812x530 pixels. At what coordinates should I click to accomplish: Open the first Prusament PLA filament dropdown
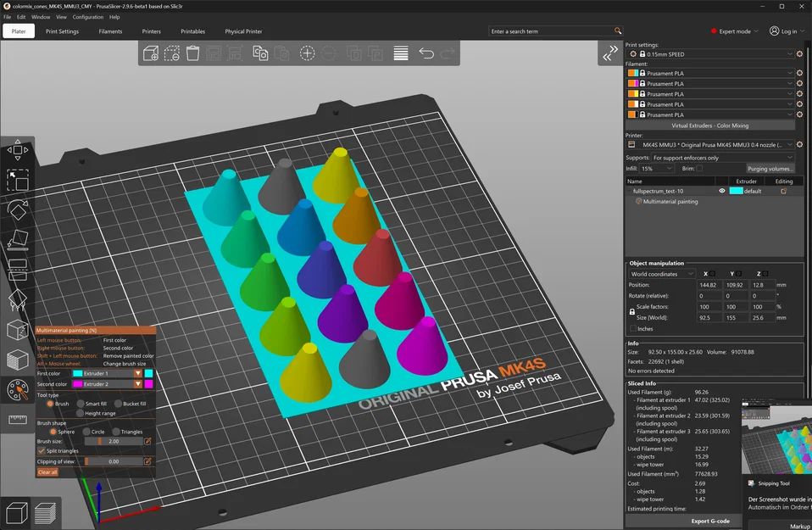(x=710, y=73)
